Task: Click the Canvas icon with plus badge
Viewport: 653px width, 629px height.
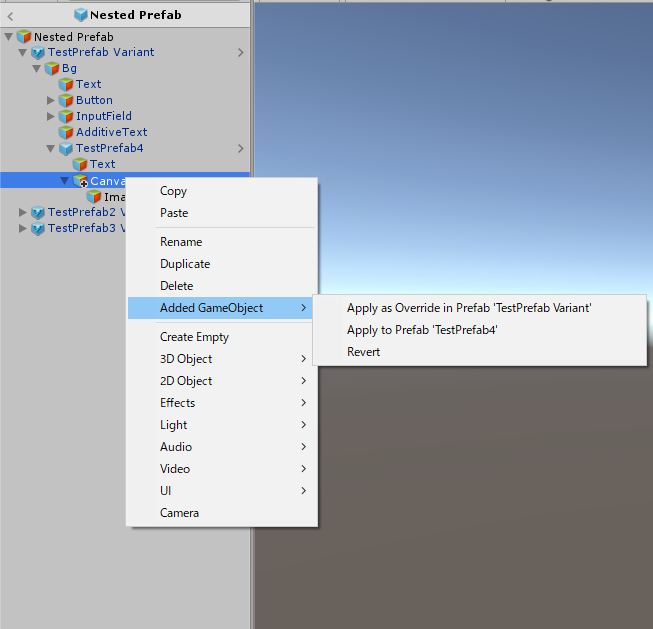Action: click(x=80, y=181)
